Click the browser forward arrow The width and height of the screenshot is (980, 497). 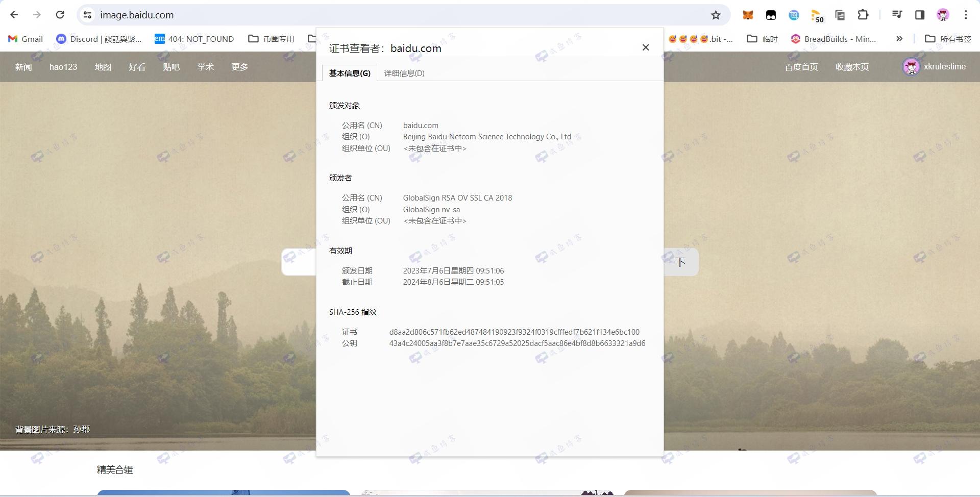(37, 15)
